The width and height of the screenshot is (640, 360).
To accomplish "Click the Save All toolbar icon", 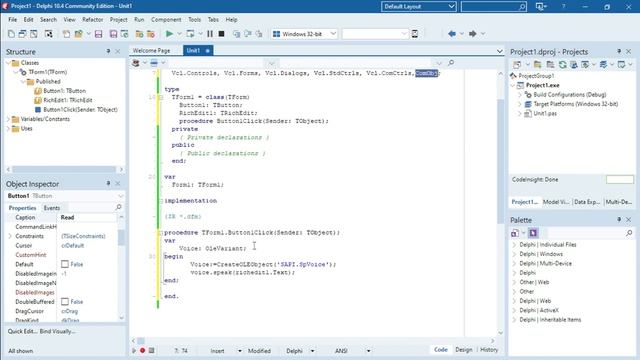I will pos(113,34).
